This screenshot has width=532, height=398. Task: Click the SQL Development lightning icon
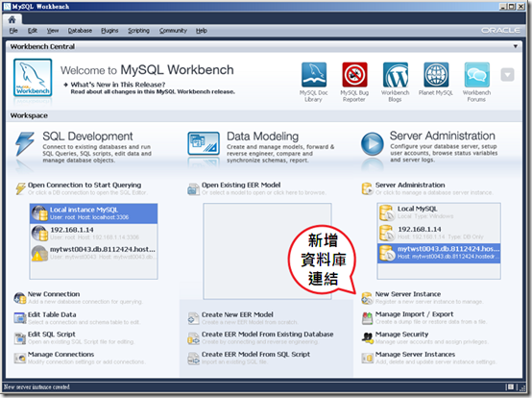coord(25,143)
